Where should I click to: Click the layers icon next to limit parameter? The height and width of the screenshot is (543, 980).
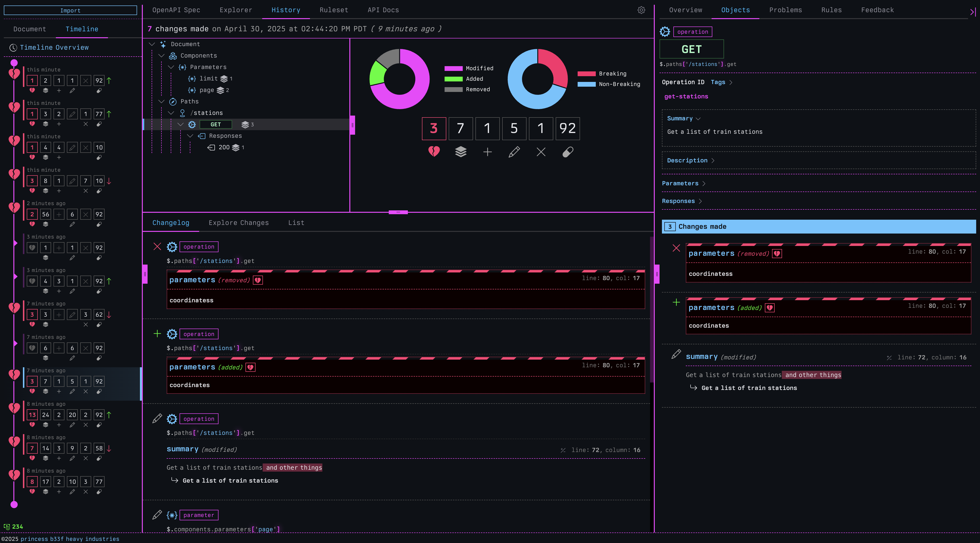tap(224, 79)
